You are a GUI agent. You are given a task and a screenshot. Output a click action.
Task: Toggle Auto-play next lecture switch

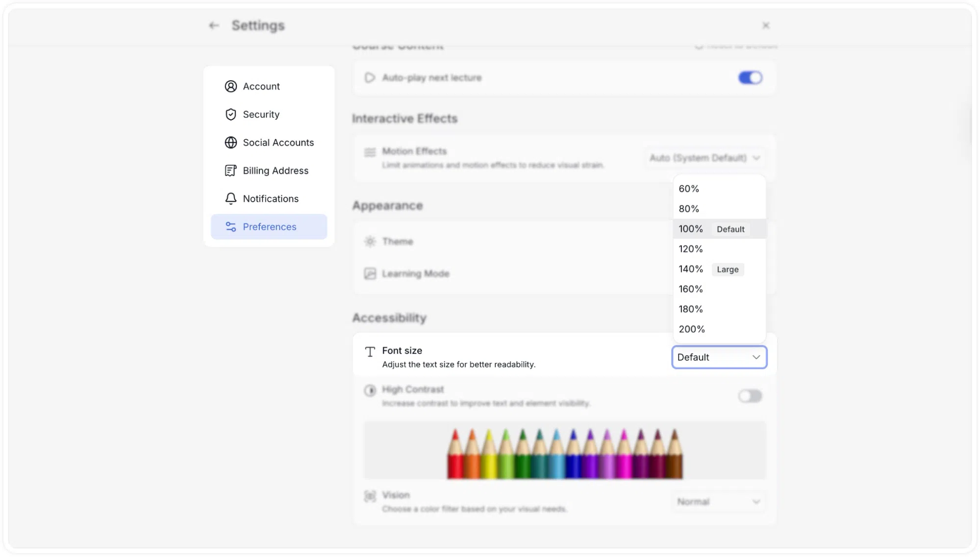point(750,77)
